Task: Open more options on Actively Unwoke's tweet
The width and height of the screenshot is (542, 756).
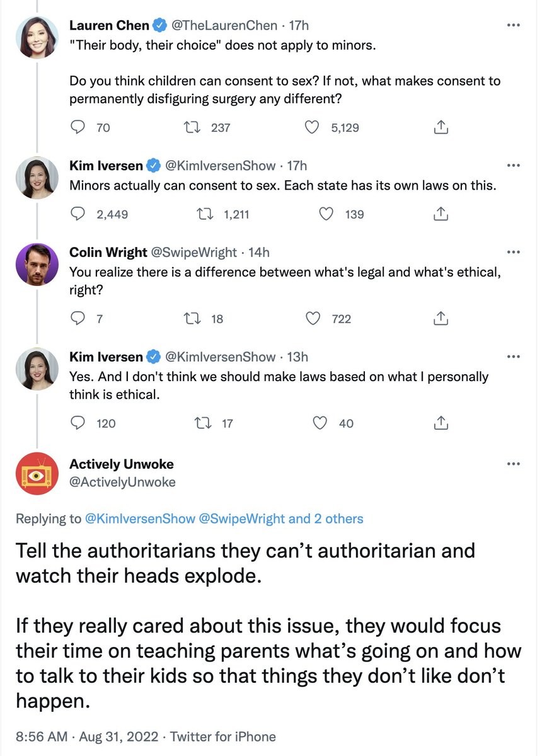Action: pos(514,464)
